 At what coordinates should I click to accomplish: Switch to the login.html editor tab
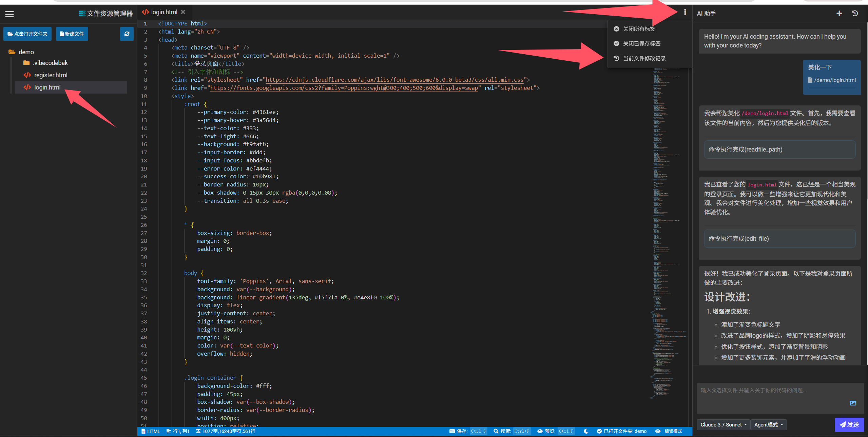(x=164, y=12)
